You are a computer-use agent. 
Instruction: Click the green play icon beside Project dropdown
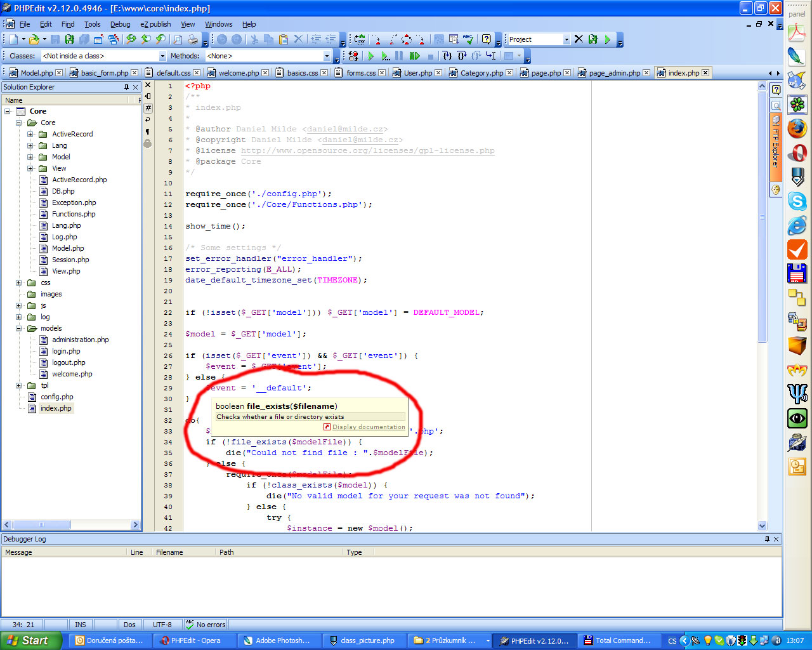point(608,39)
